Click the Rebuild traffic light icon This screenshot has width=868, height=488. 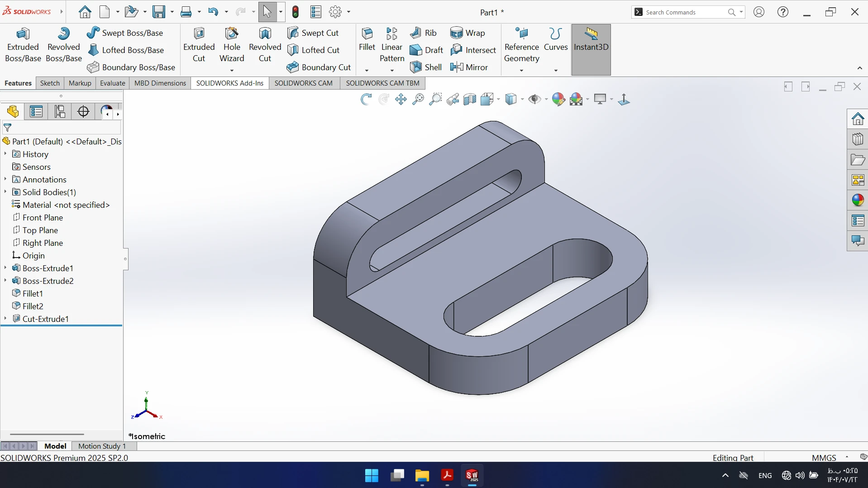[x=296, y=12]
